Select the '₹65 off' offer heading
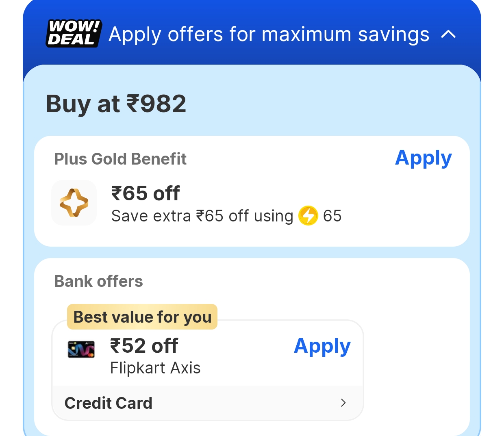Image resolution: width=504 pixels, height=436 pixels. 145,193
